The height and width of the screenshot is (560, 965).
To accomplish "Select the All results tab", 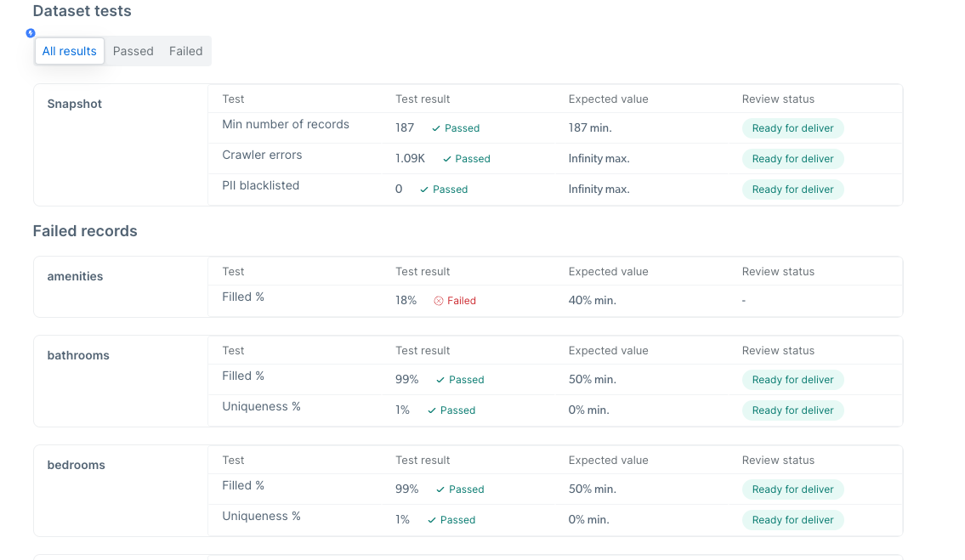I will [x=69, y=50].
